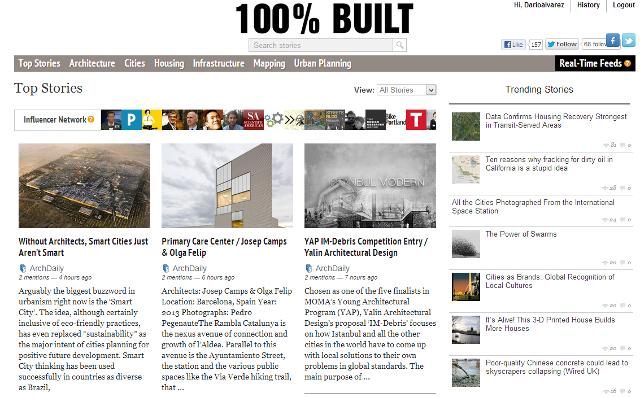The height and width of the screenshot is (397, 640).
Task: Click the search magnifier icon
Action: (x=400, y=45)
